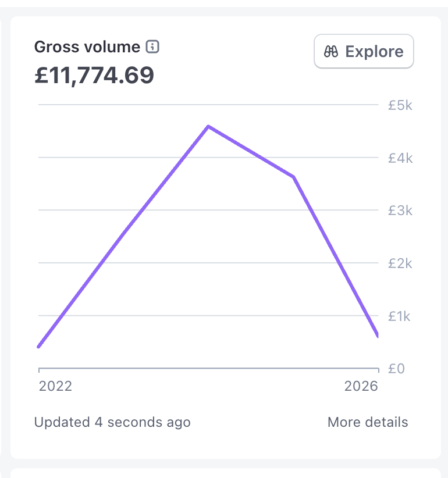
Task: Select the £5k axis label
Action: (400, 106)
